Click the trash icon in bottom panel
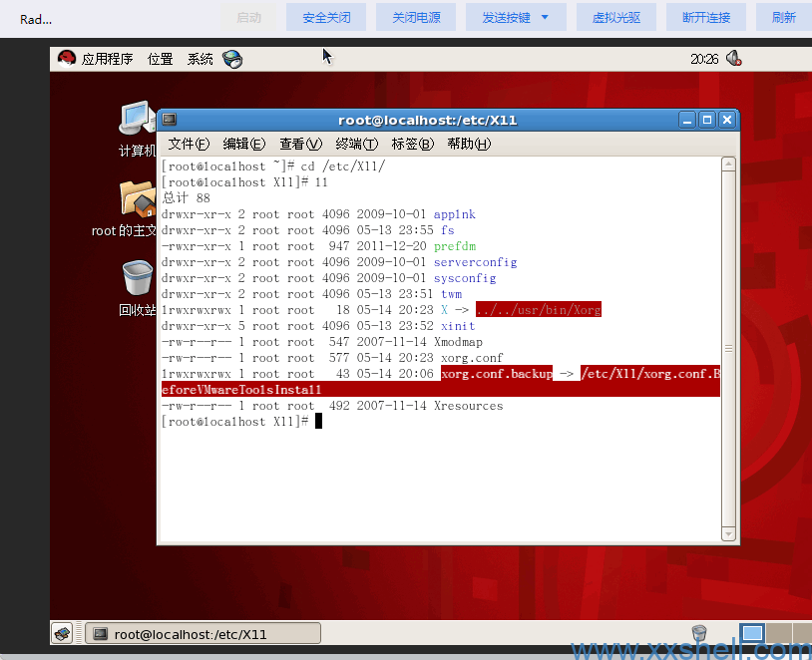The width and height of the screenshot is (812, 660). click(698, 633)
